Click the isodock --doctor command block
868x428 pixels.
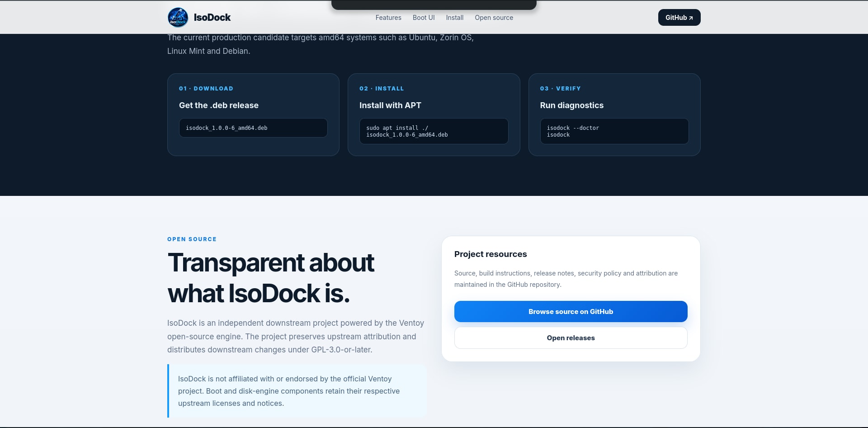click(614, 131)
